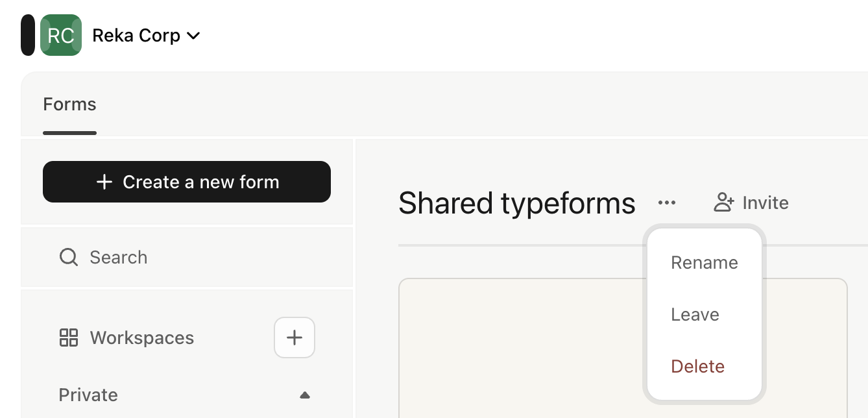This screenshot has width=868, height=418.
Task: Click the plus icon inside Create a new form
Action: (x=104, y=182)
